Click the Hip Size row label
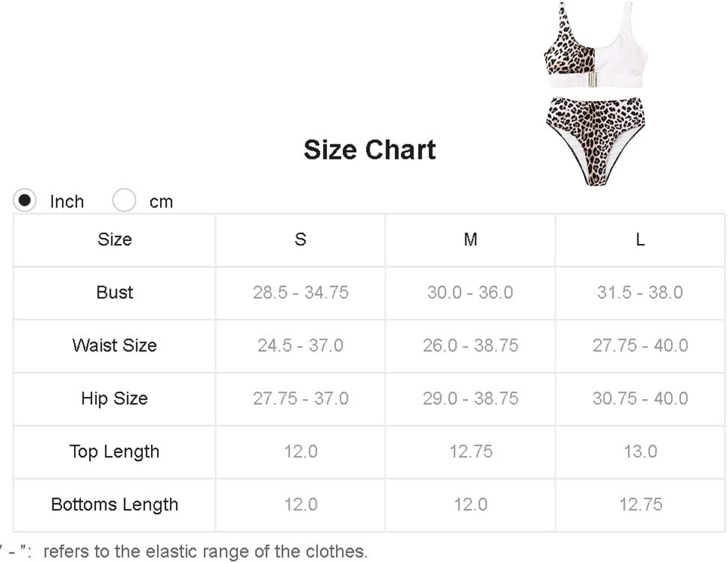The width and height of the screenshot is (728, 563). click(114, 398)
